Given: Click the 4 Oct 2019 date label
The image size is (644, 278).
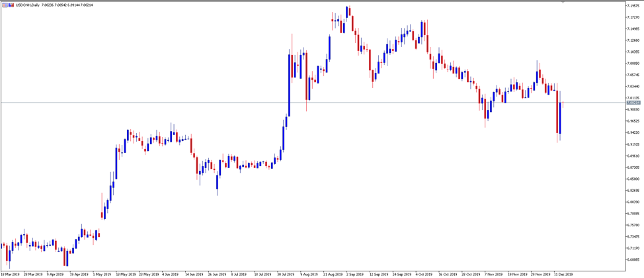Looking at the screenshot, I should click(424, 274).
